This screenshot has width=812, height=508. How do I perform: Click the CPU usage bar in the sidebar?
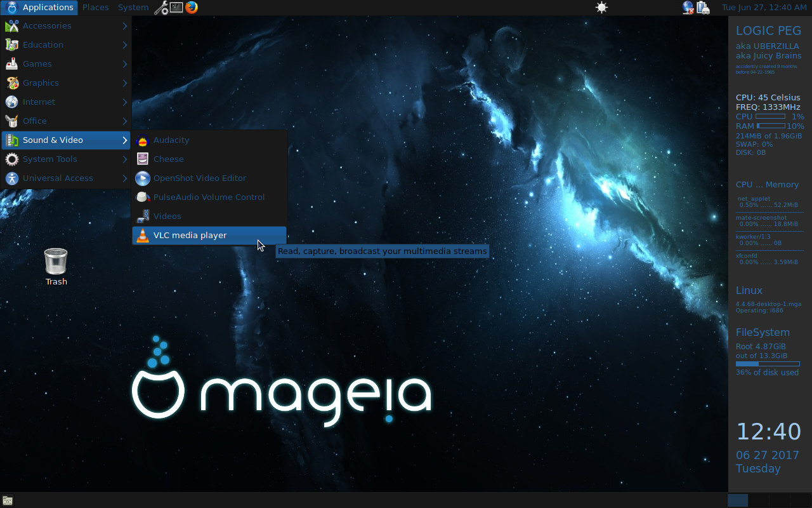(x=770, y=117)
